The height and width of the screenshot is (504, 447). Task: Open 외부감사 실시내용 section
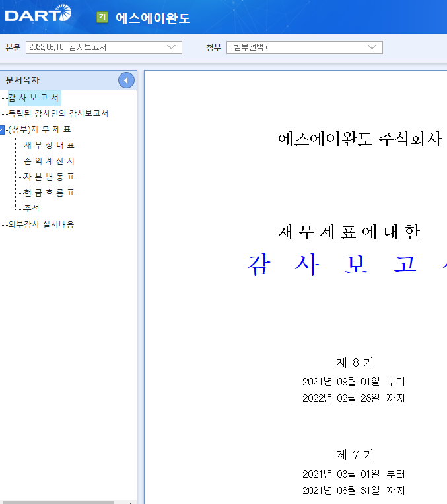41,224
